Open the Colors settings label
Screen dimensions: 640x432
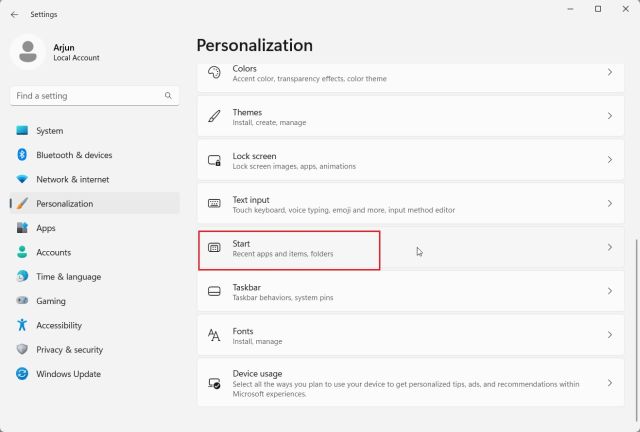click(244, 68)
